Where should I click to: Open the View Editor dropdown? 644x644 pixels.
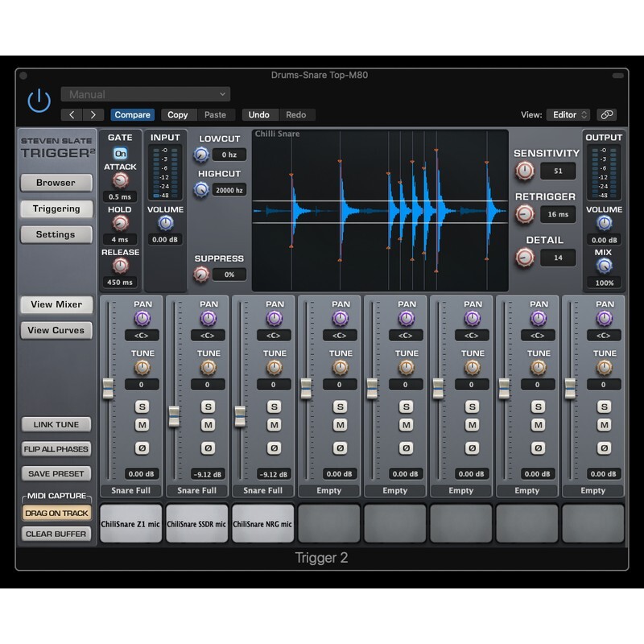click(x=568, y=115)
